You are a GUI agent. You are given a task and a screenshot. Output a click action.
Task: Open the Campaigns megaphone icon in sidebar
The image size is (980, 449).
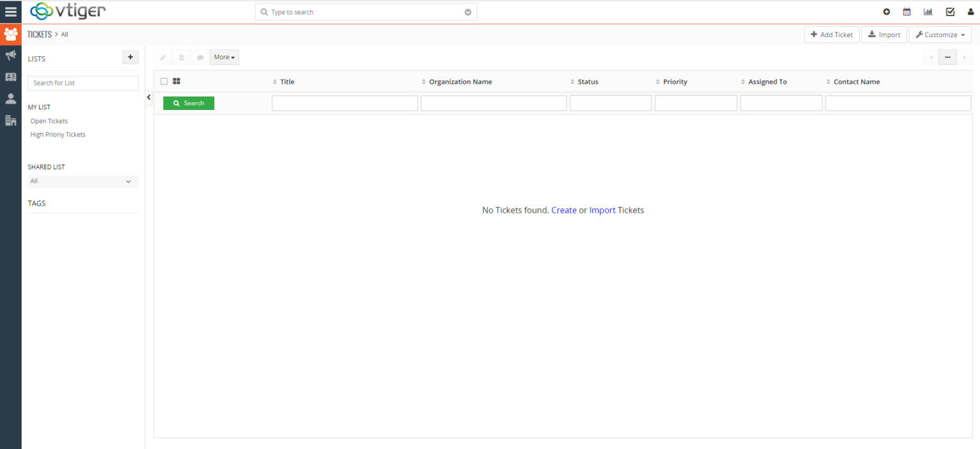pos(10,55)
